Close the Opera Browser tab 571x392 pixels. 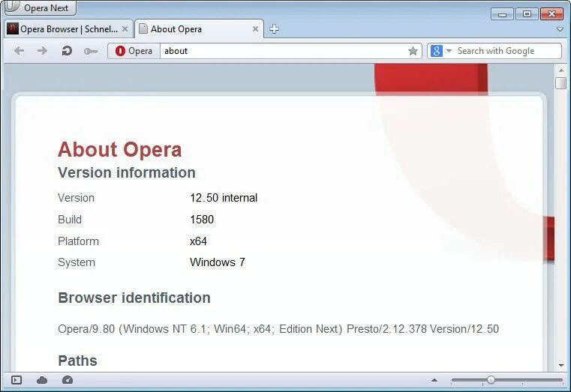click(x=125, y=28)
